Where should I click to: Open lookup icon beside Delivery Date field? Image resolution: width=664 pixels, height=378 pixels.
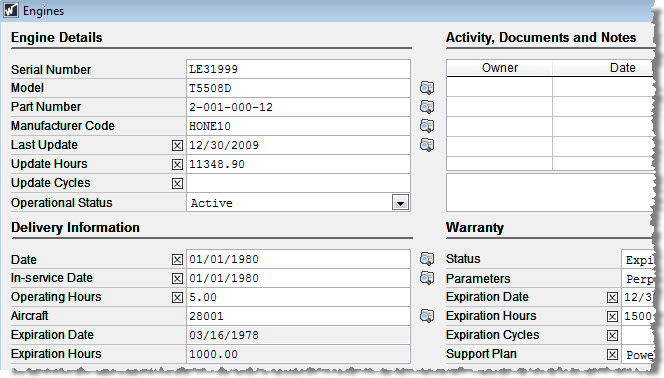427,259
